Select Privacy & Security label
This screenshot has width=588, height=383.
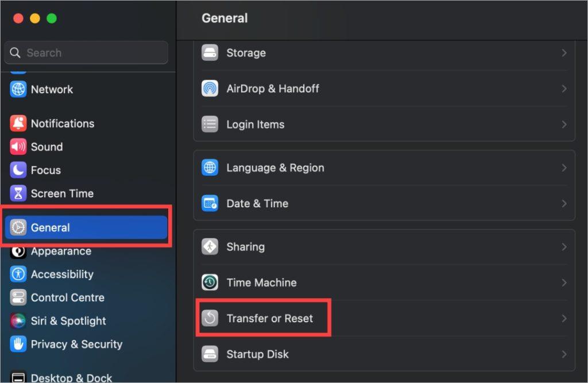[76, 344]
